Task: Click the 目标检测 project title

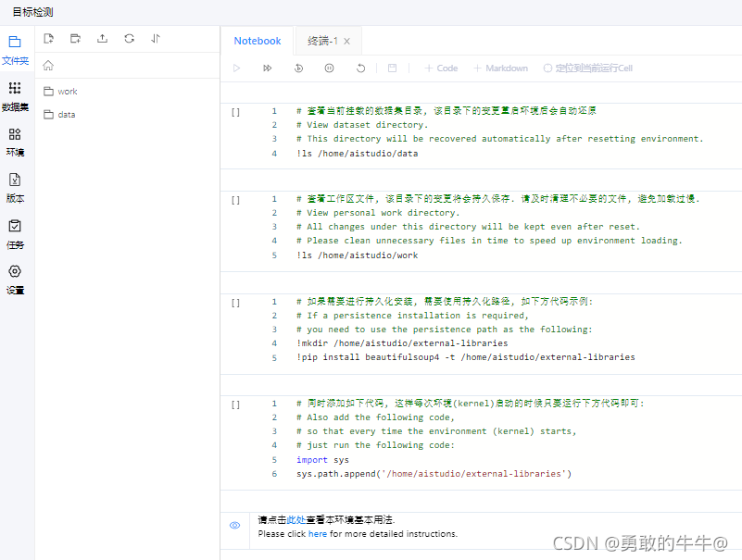Action: (32, 12)
